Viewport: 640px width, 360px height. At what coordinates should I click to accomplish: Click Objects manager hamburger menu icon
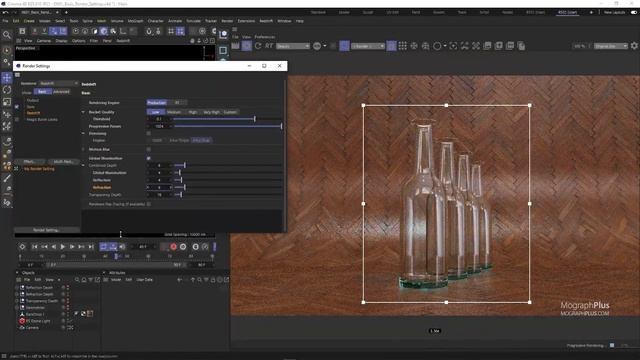[x=18, y=280]
